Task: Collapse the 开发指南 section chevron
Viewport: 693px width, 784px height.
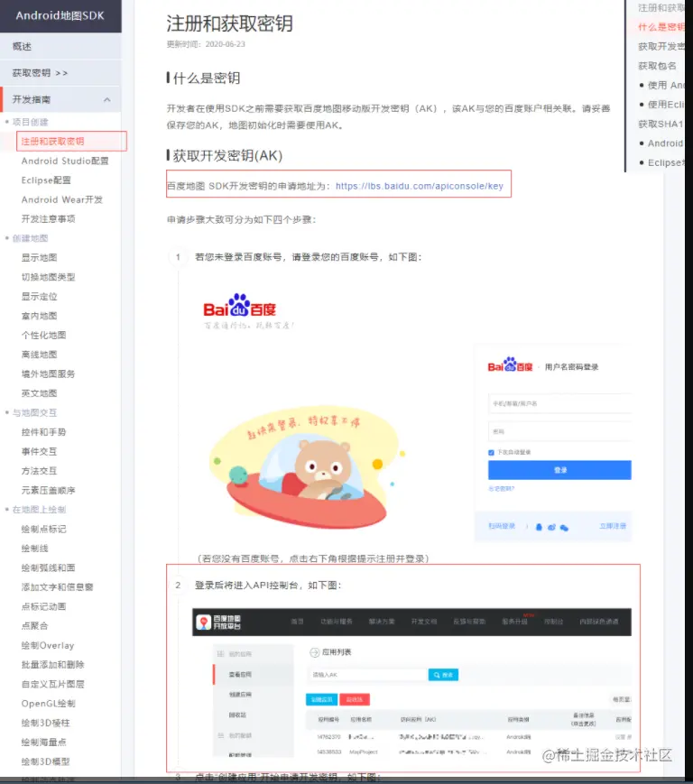Action: [x=107, y=99]
